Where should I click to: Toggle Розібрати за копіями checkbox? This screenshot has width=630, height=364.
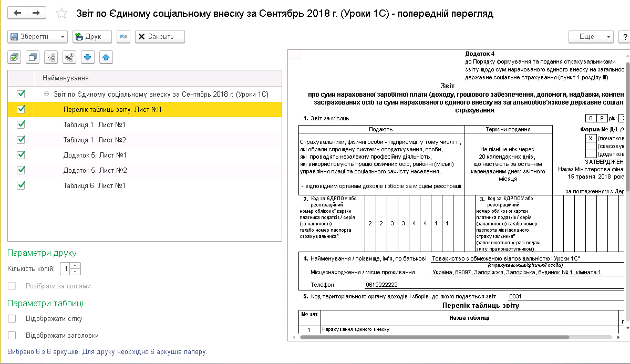click(12, 286)
